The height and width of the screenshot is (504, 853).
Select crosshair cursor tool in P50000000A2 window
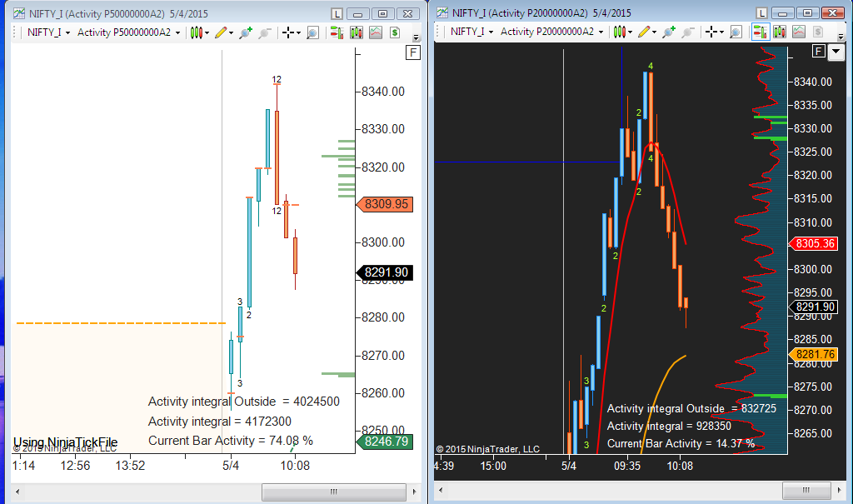(287, 32)
